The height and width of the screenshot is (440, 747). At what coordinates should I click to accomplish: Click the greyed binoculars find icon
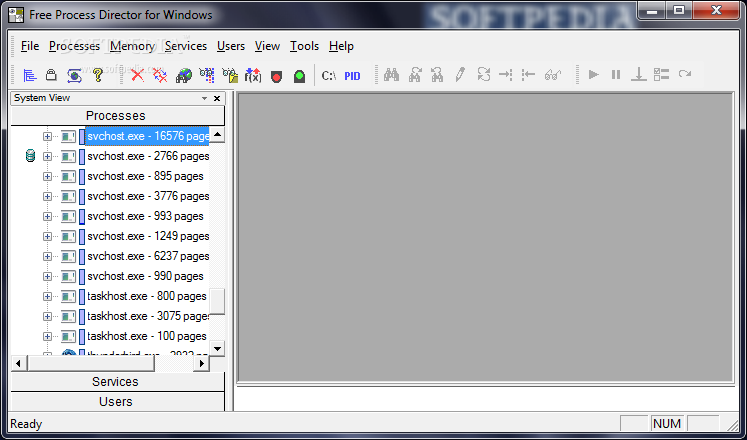(391, 74)
